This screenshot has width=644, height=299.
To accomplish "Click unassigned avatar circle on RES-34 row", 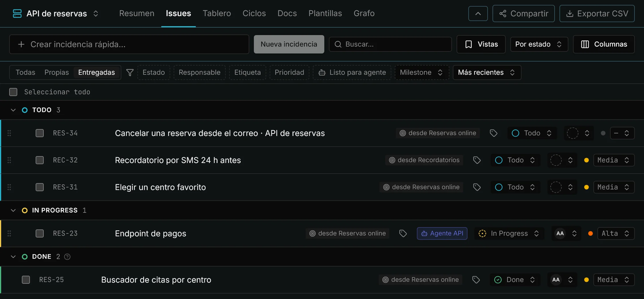I will point(572,133).
